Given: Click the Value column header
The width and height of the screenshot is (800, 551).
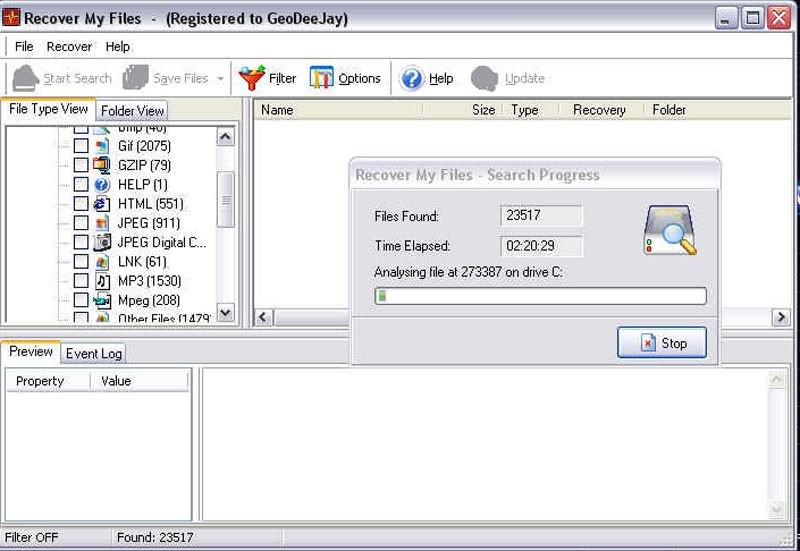Looking at the screenshot, I should tap(139, 381).
